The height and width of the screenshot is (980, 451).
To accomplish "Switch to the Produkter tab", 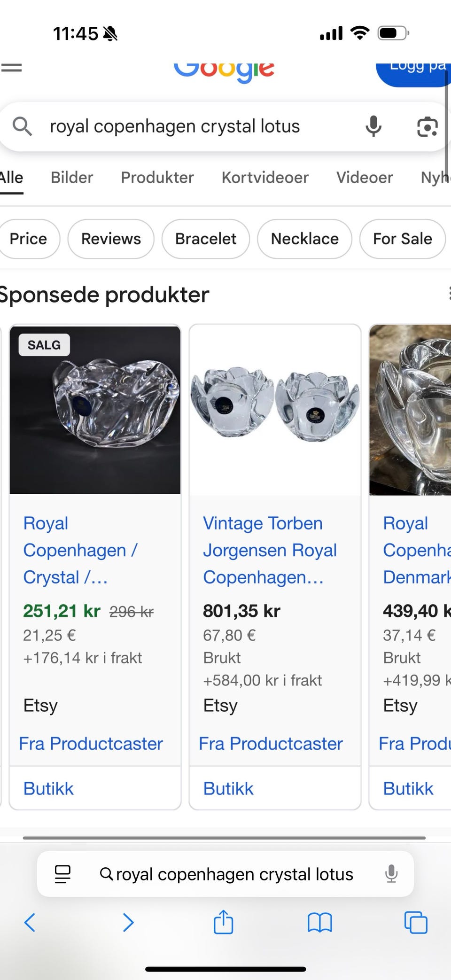I will pyautogui.click(x=157, y=178).
